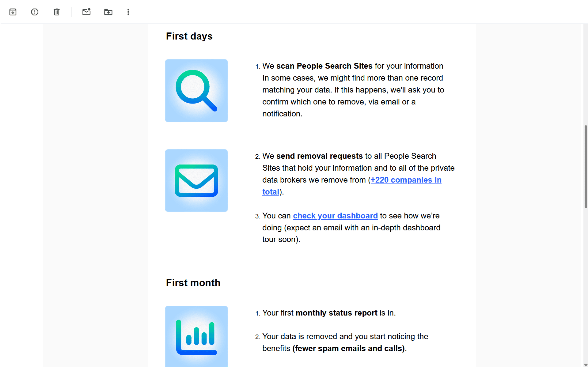This screenshot has width=588, height=367.
Task: Move the email to a folder
Action: tap(108, 12)
